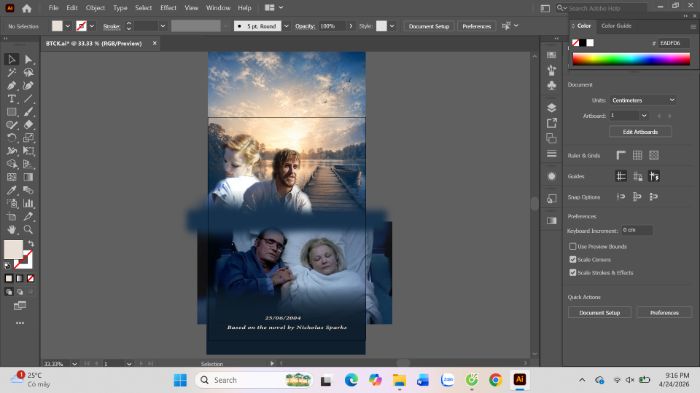Select the Direct Selection tool
Viewport: 700px width, 393px height.
click(28, 59)
